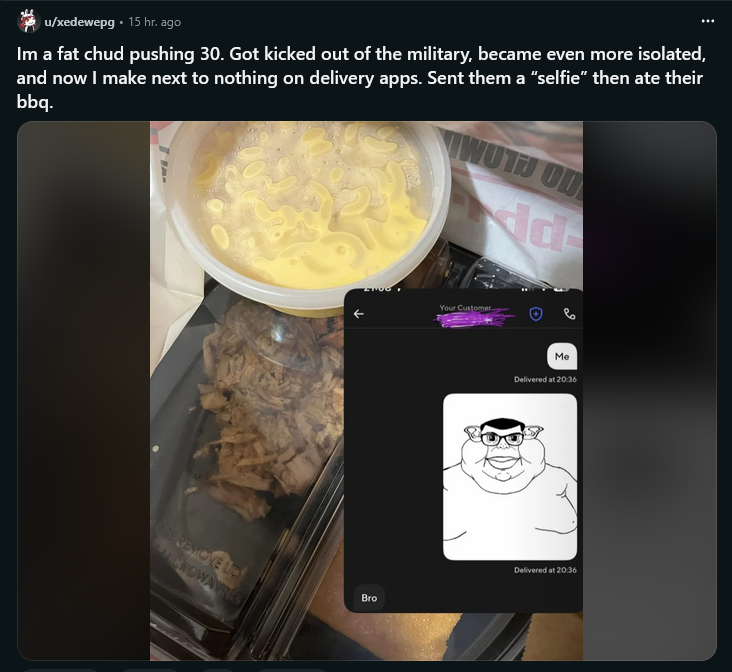Viewport: 732px width, 672px height.
Task: Open the u/xedewepg profile link
Action: pyautogui.click(x=79, y=22)
